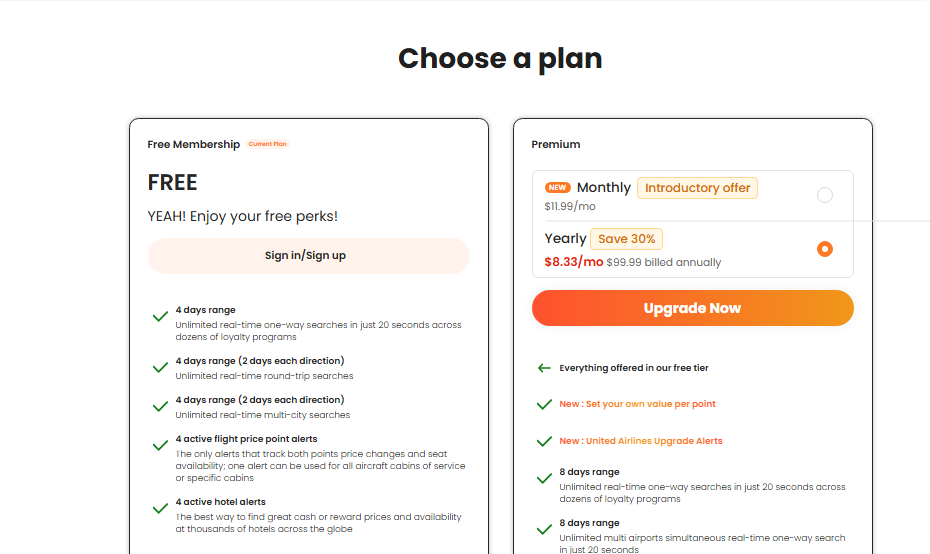This screenshot has width=930, height=554.
Task: Open the New: United Airlines Upgrade Alerts link
Action: tap(641, 441)
